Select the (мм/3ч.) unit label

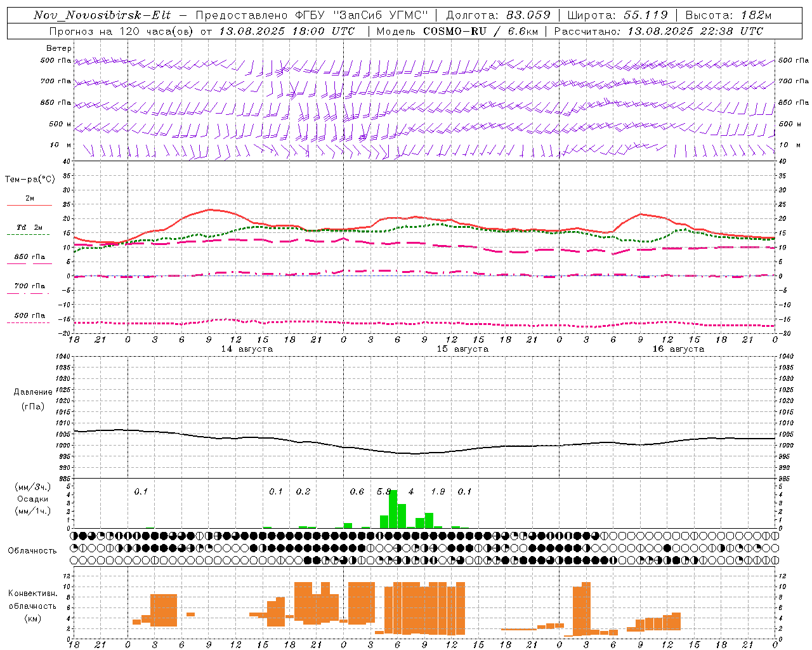[33, 487]
